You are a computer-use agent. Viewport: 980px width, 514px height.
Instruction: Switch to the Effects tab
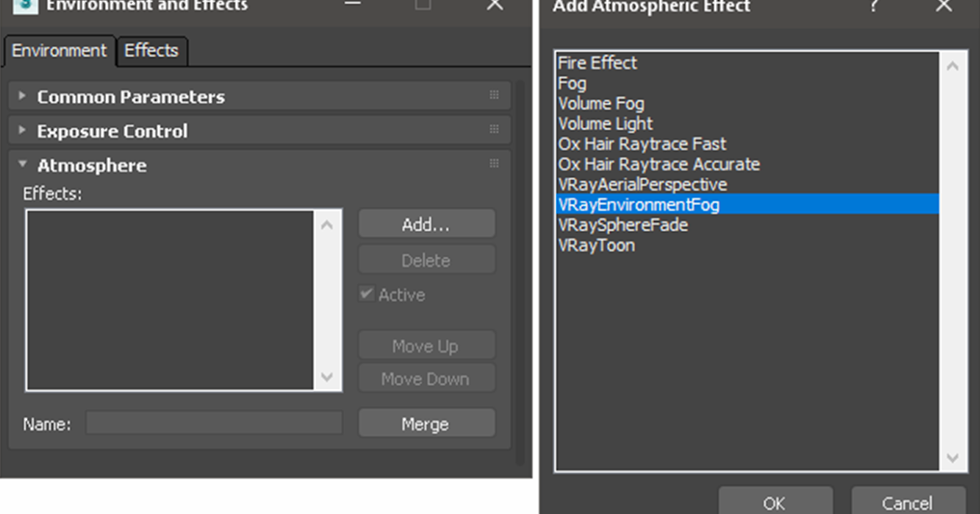click(x=152, y=51)
